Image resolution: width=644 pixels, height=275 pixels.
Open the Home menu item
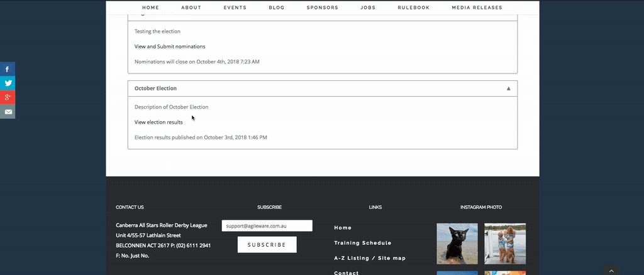click(x=150, y=8)
